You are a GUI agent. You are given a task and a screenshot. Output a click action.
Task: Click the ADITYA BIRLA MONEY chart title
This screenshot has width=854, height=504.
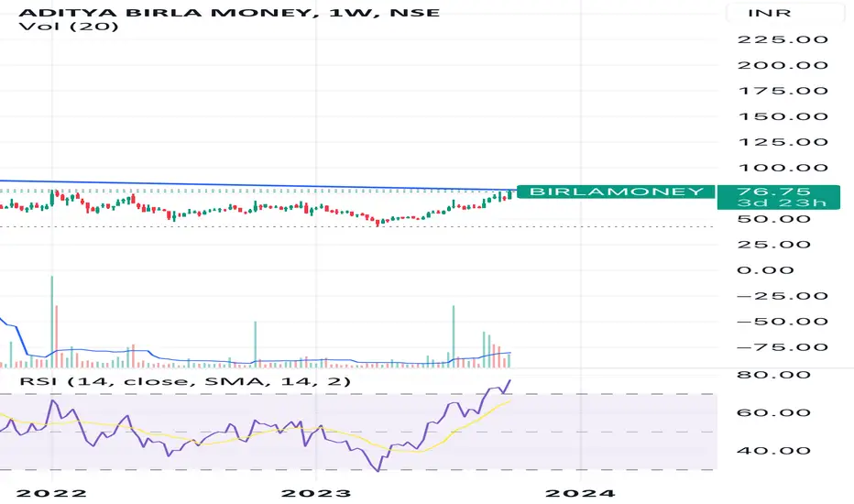pyautogui.click(x=229, y=11)
